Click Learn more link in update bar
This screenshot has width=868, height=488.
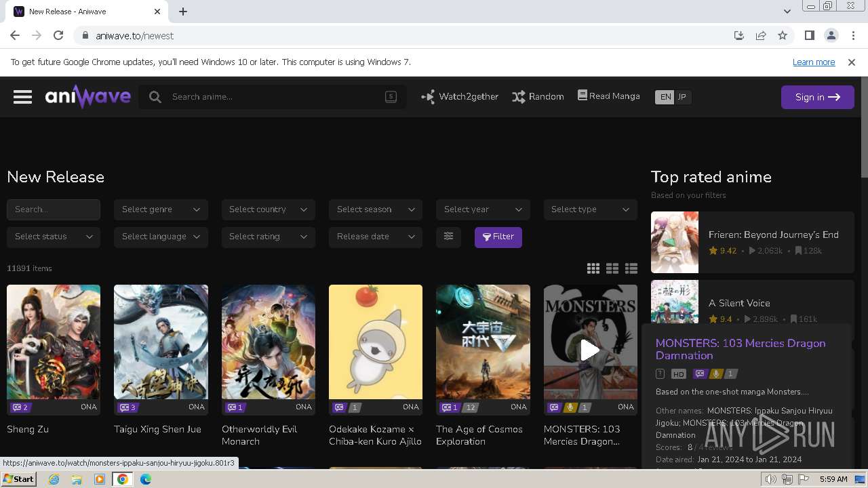pos(814,62)
